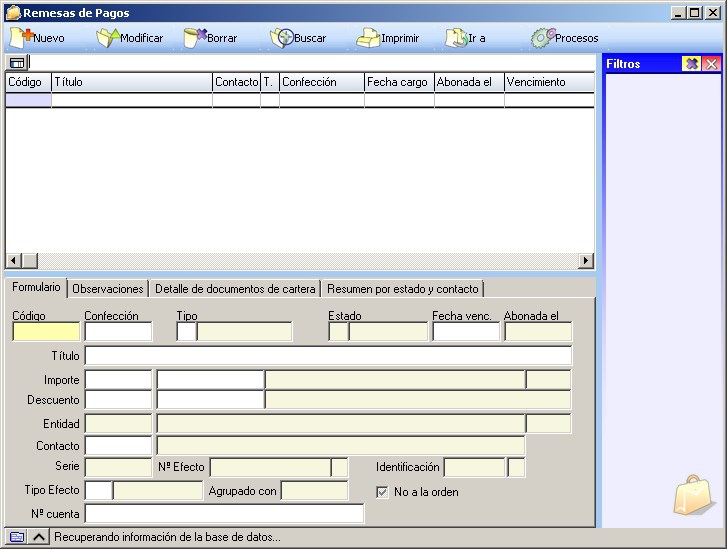727x549 pixels.
Task: Click the first Descuento field
Action: [119, 400]
